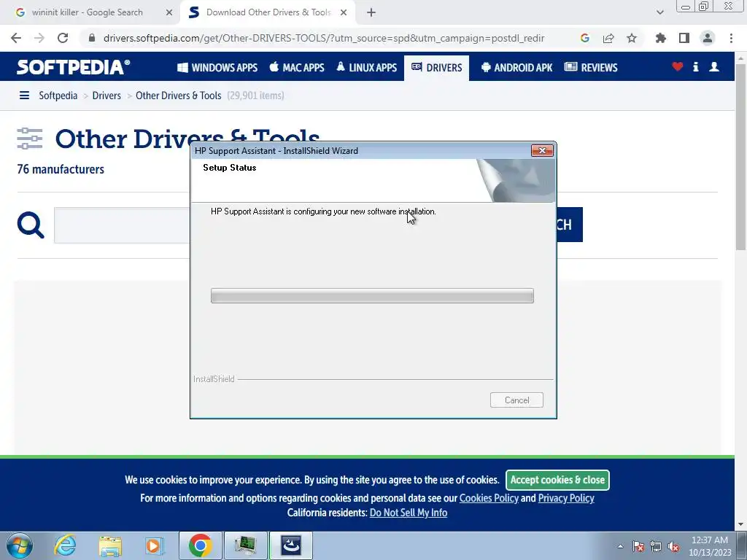Viewport: 747px width, 560px height.
Task: Close the Download Other Drivers & Tools tab
Action: coord(344,13)
